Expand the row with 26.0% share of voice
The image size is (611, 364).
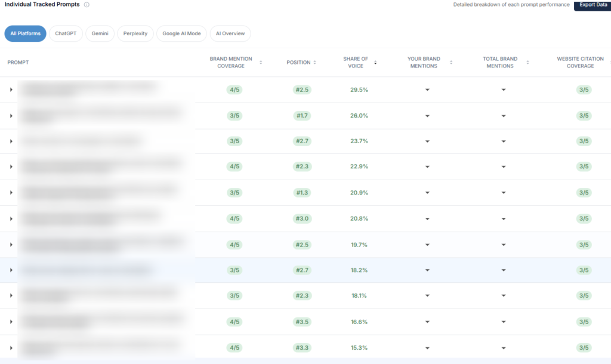point(11,116)
